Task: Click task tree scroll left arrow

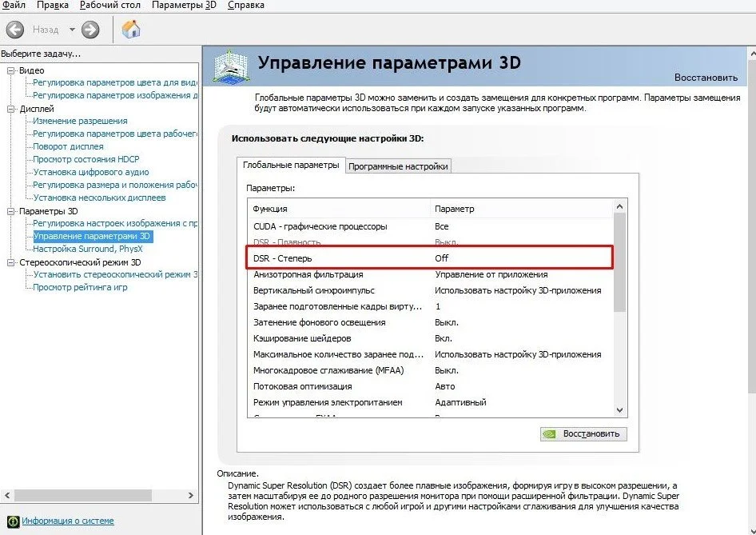Action: (x=7, y=496)
